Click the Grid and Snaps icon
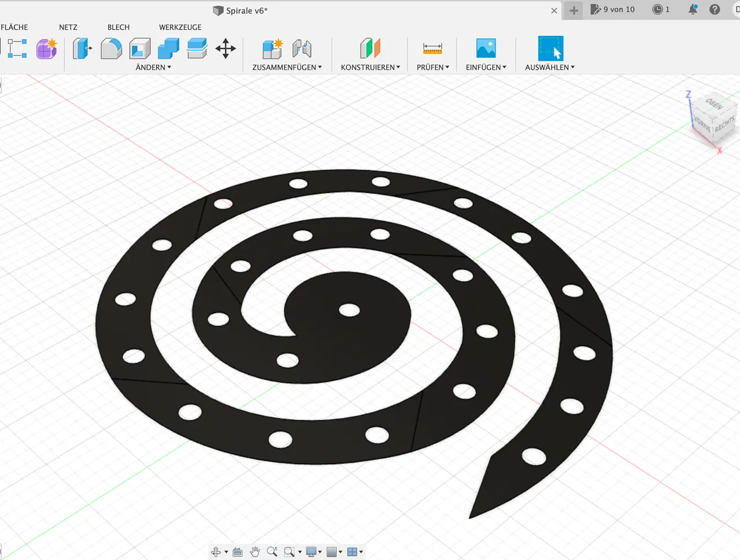This screenshot has height=560, width=740. pyautogui.click(x=332, y=552)
